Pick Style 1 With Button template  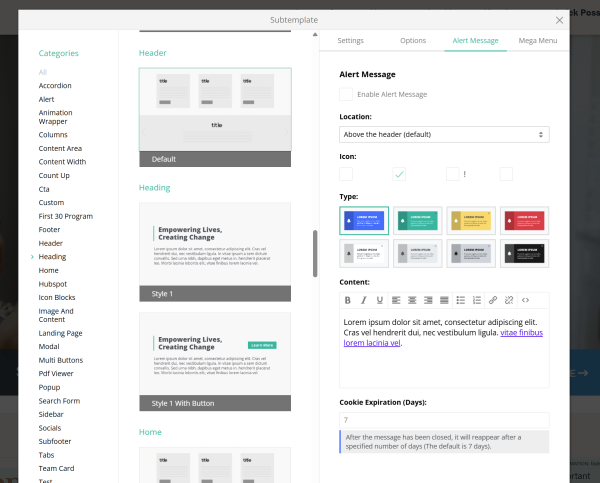(215, 362)
